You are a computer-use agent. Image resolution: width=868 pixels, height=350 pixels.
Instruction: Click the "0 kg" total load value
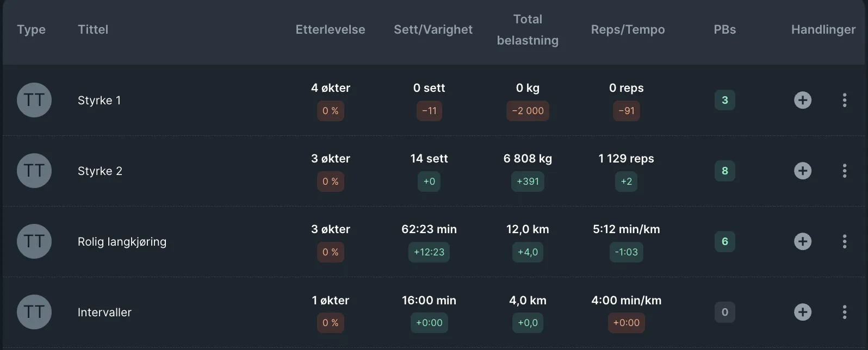pyautogui.click(x=528, y=87)
